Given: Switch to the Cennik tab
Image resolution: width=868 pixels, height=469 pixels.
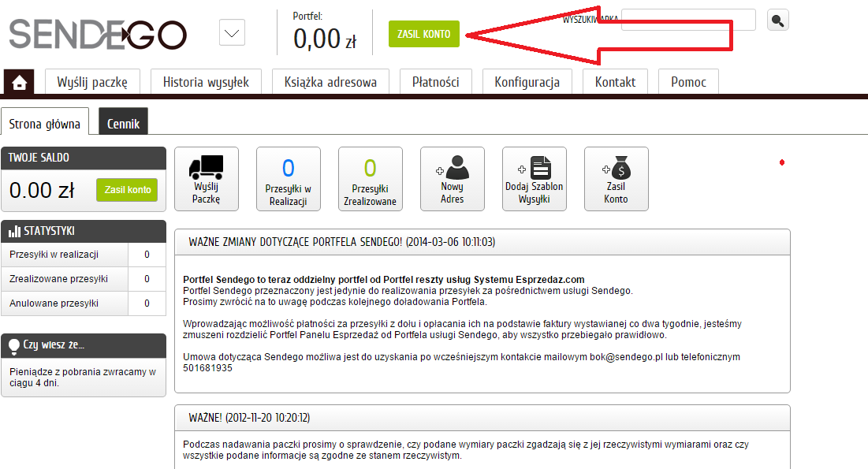Looking at the screenshot, I should [124, 123].
